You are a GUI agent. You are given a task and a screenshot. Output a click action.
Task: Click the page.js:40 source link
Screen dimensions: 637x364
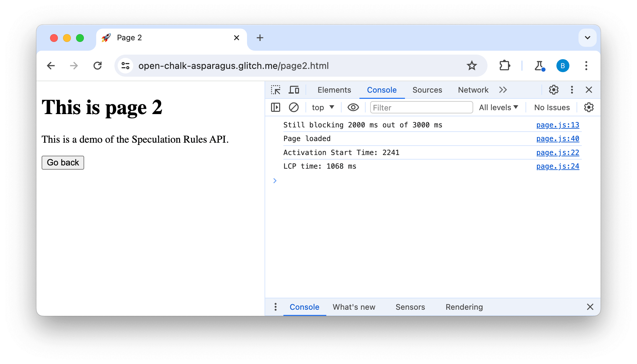(x=558, y=139)
